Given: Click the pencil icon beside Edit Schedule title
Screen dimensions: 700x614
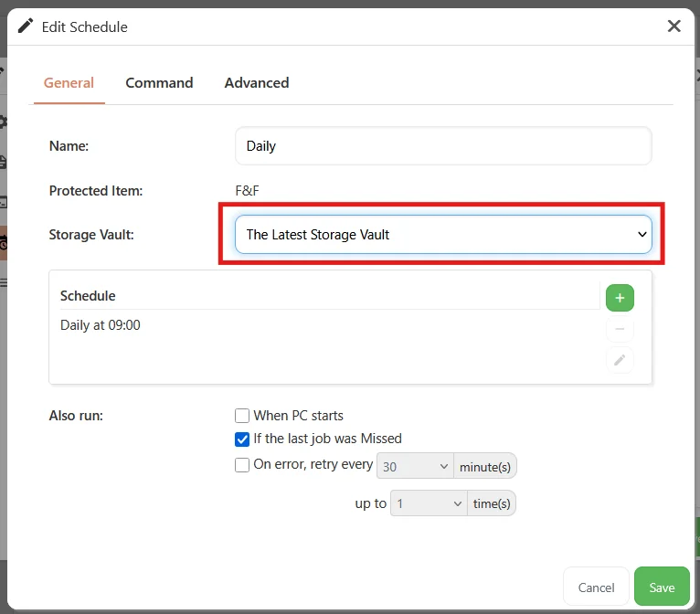Looking at the screenshot, I should [26, 26].
